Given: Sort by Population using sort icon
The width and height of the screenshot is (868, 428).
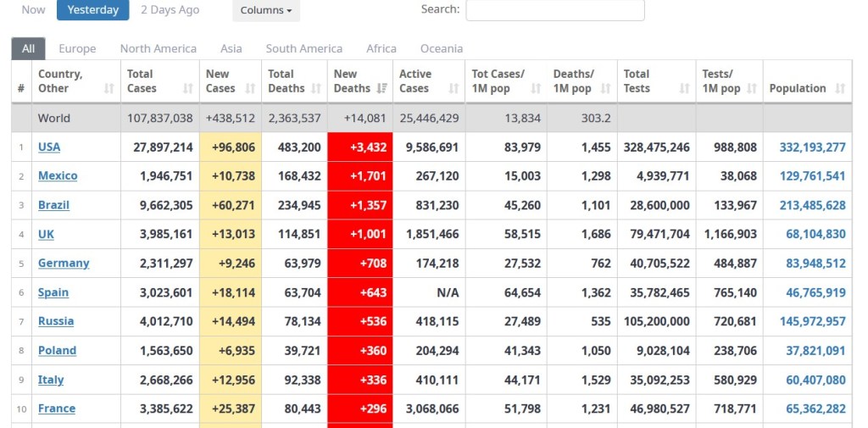Looking at the screenshot, I should pyautogui.click(x=840, y=88).
